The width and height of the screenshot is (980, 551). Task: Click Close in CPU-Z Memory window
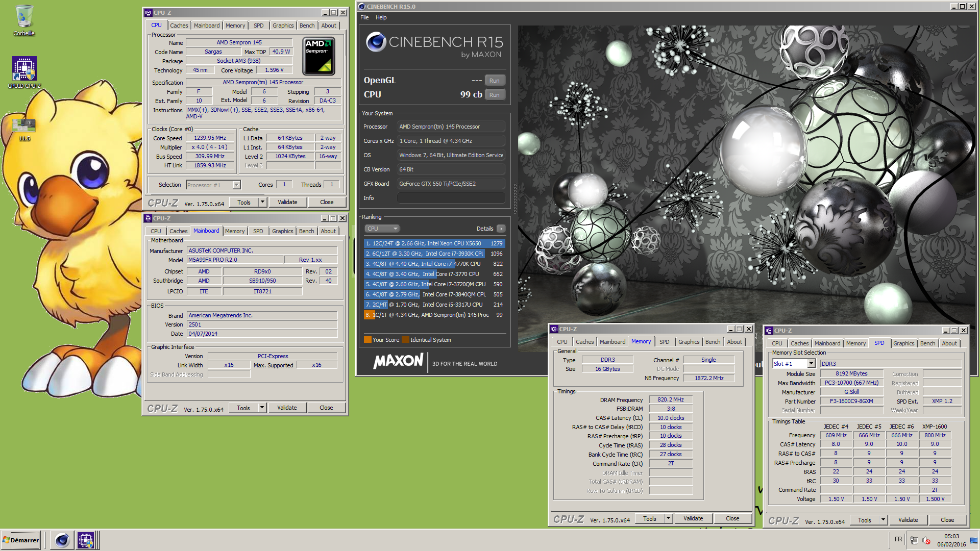point(732,518)
